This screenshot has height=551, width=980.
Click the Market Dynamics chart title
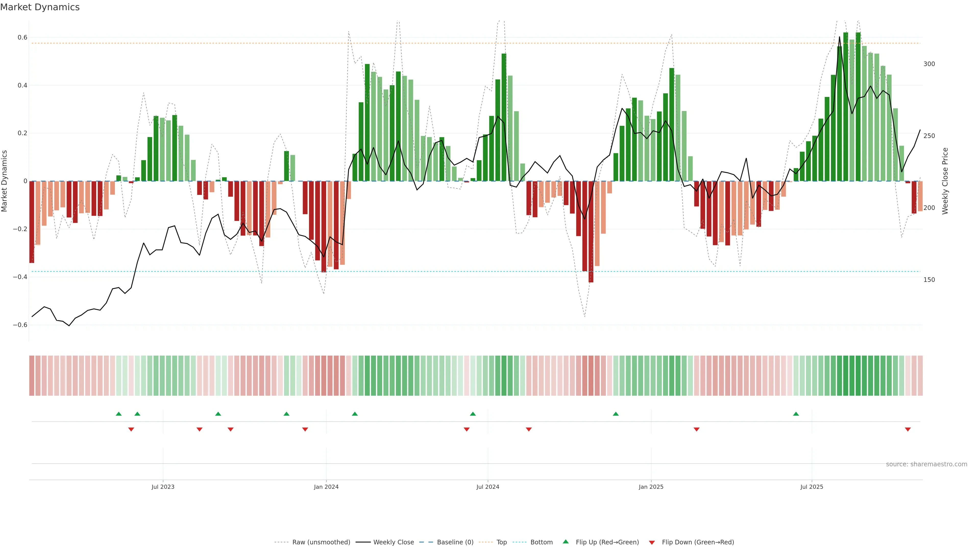(x=40, y=7)
